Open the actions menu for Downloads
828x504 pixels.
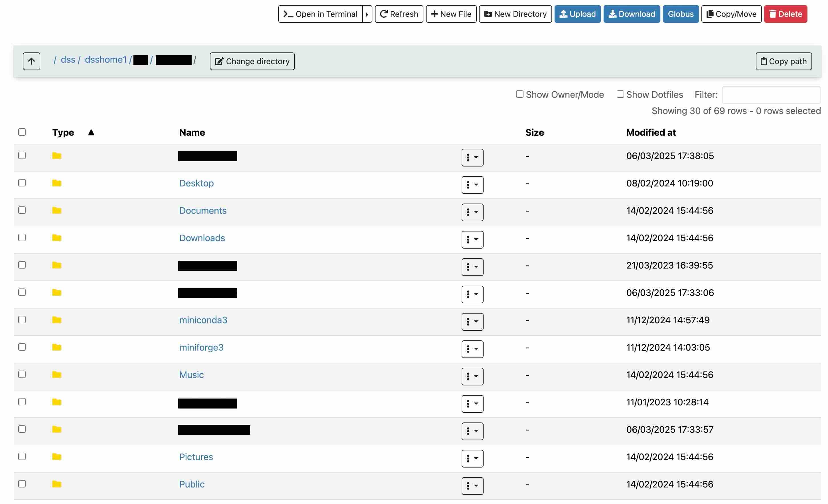click(x=472, y=239)
